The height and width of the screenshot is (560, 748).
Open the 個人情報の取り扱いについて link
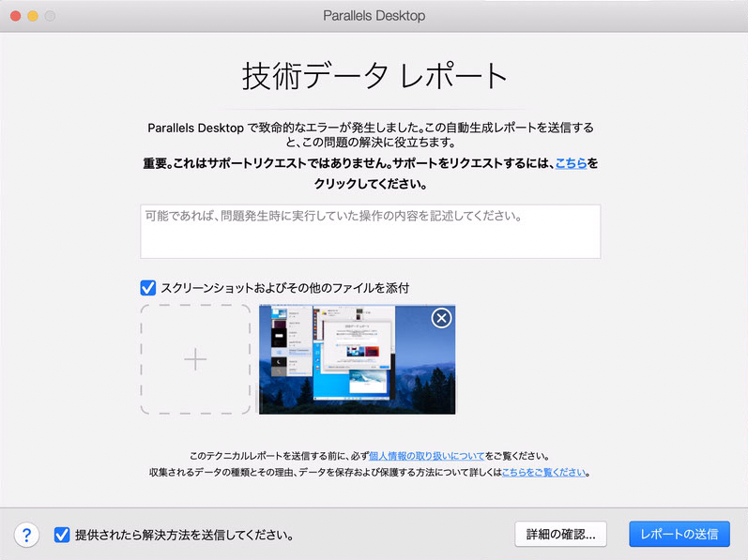click(x=427, y=455)
